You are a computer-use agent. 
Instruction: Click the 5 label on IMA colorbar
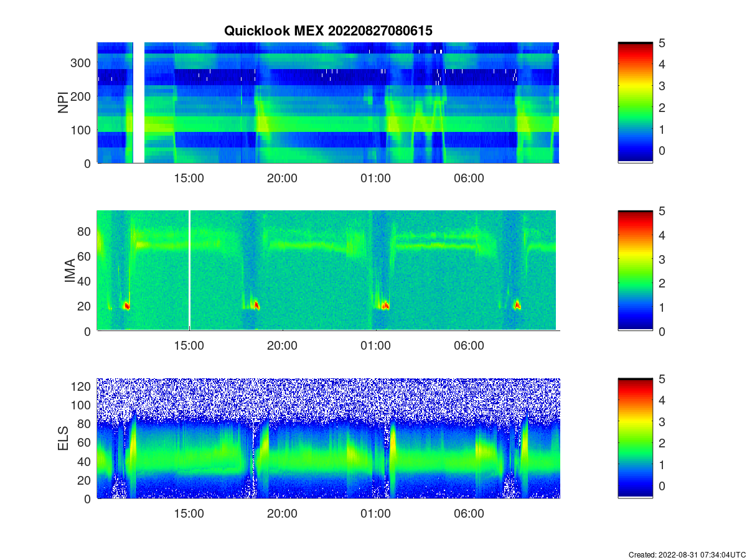tap(662, 211)
